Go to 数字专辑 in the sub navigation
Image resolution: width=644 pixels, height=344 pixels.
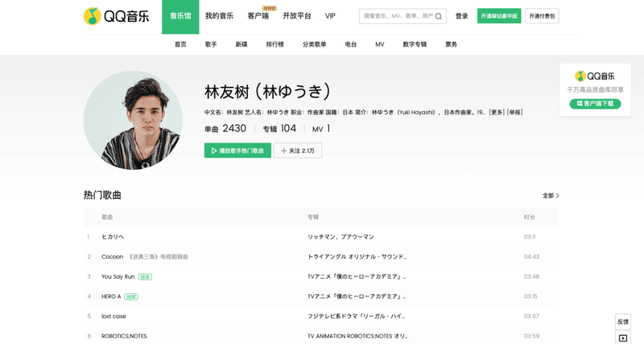pyautogui.click(x=415, y=44)
